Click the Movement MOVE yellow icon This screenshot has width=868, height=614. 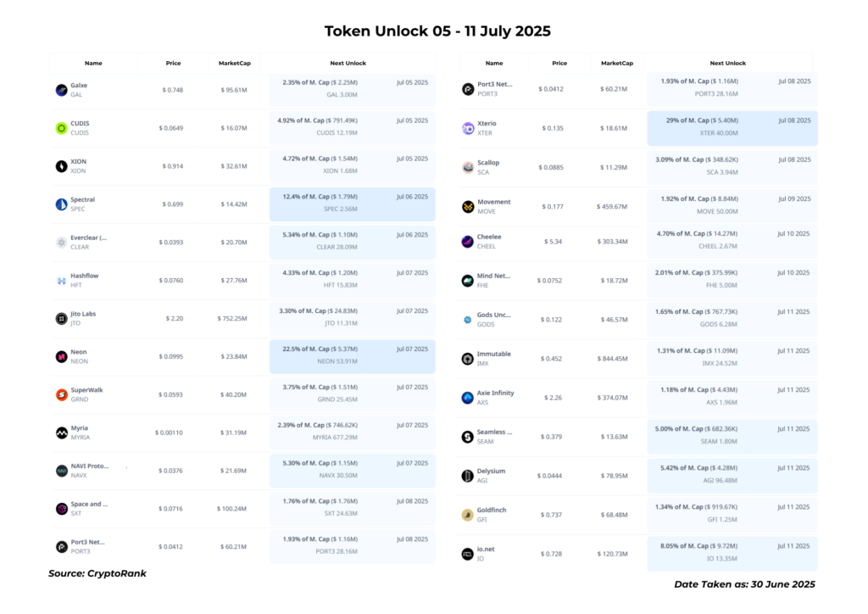[468, 207]
